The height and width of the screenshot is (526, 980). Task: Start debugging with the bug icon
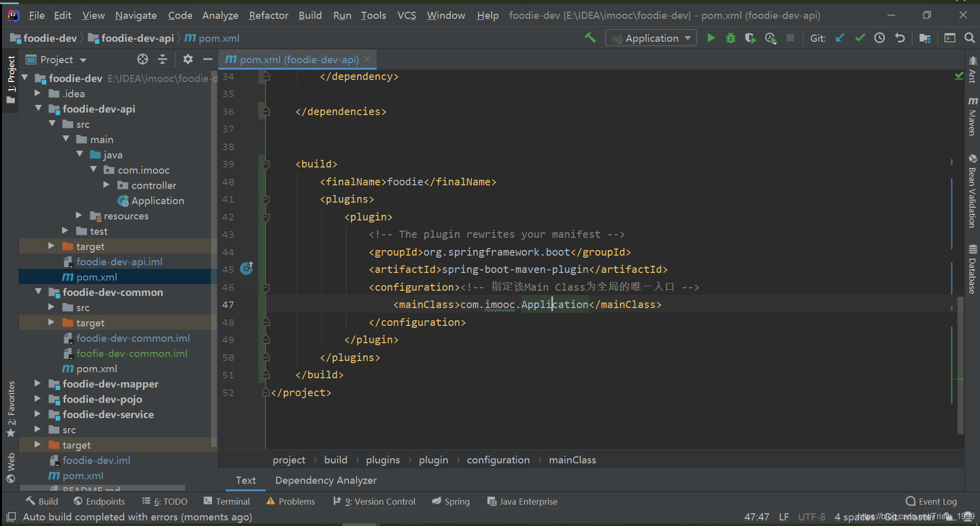[x=731, y=38]
